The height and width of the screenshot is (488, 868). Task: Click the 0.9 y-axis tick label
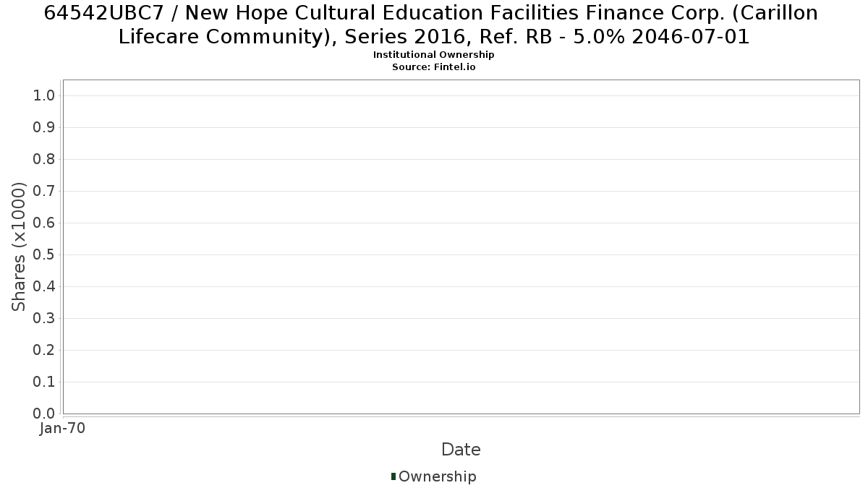[45, 128]
